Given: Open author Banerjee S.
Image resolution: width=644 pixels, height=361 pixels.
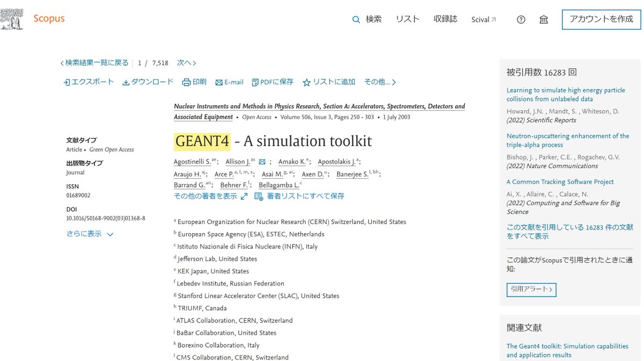Looking at the screenshot, I should (x=353, y=175).
